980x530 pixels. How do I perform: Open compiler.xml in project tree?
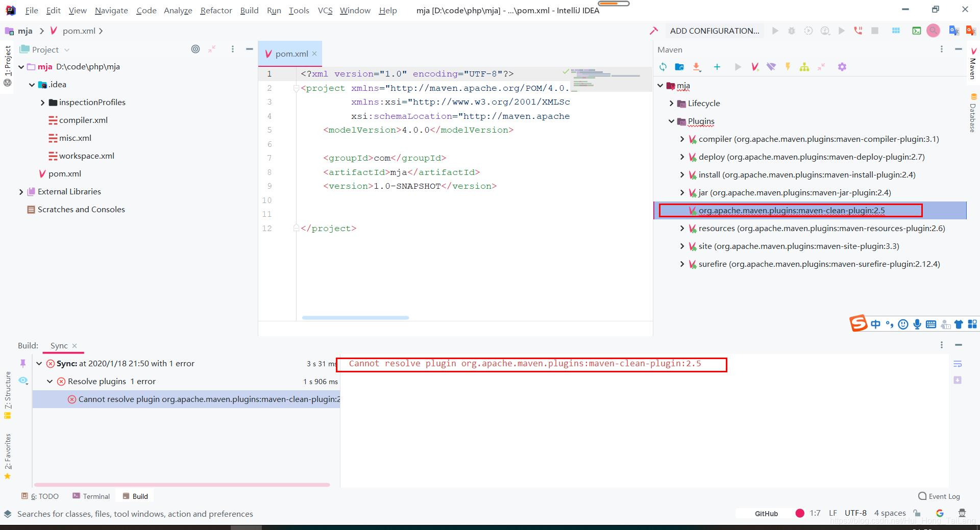pyautogui.click(x=83, y=120)
